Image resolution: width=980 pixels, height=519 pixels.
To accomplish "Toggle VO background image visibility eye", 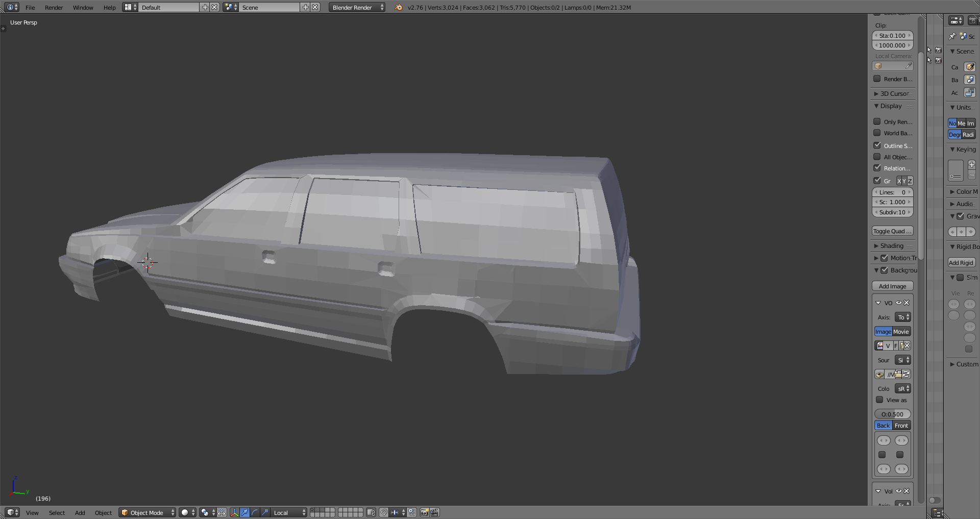I will click(x=899, y=303).
